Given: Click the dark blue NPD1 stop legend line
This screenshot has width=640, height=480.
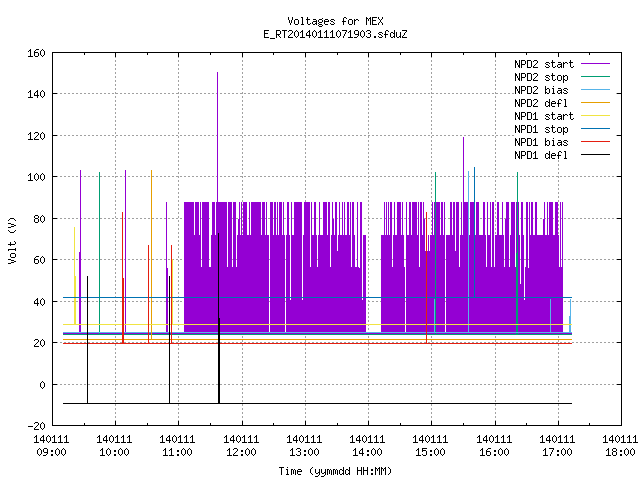Looking at the screenshot, I should [595, 129].
